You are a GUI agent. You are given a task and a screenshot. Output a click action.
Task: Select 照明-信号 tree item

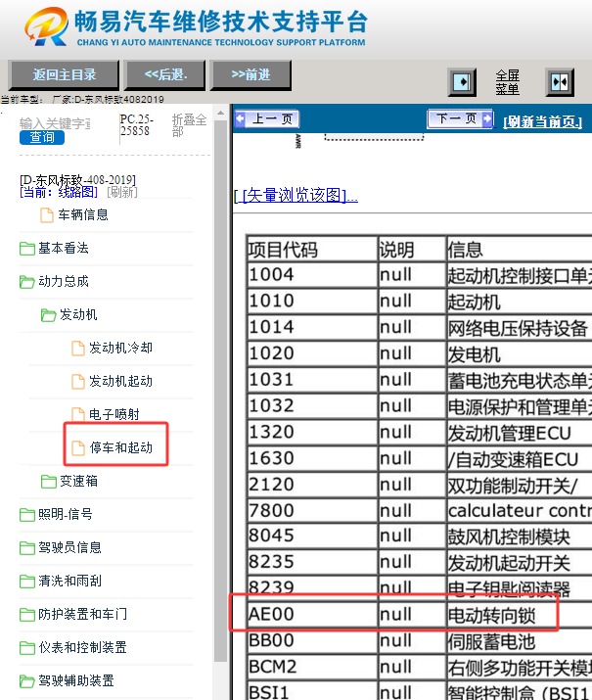66,514
